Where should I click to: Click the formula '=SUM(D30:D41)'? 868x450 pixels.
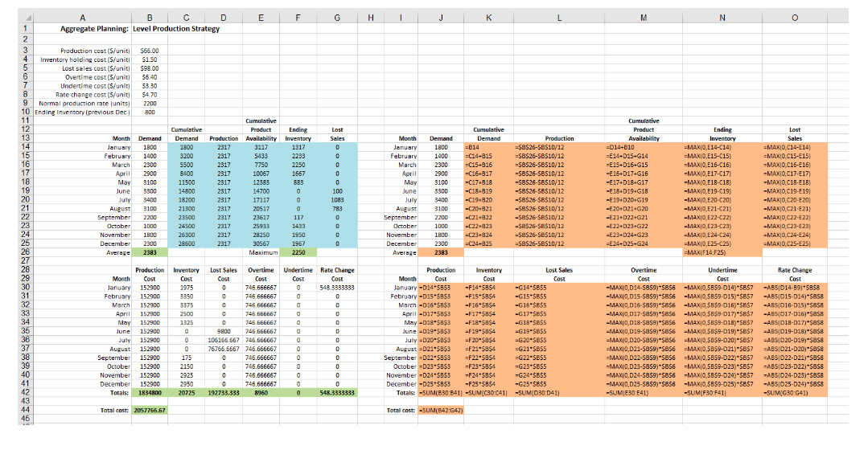[559, 392]
